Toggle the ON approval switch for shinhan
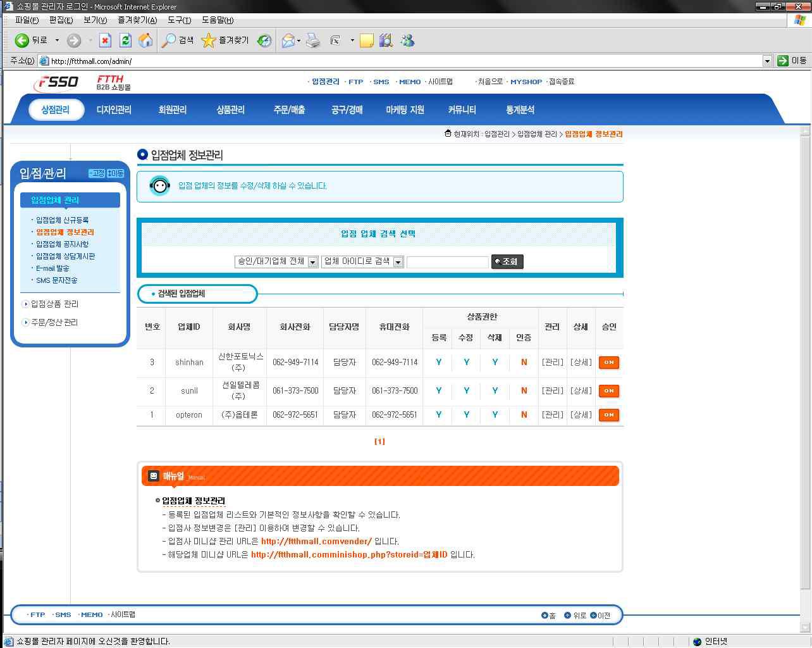 (609, 363)
